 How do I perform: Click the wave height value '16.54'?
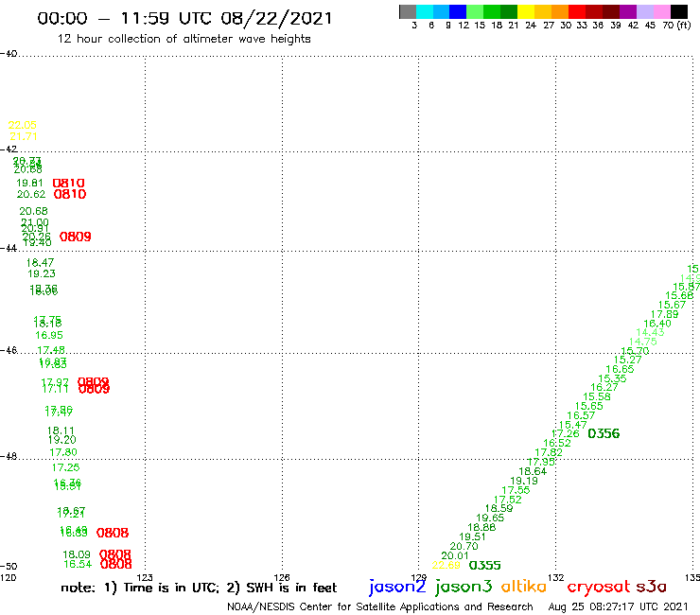point(78,564)
